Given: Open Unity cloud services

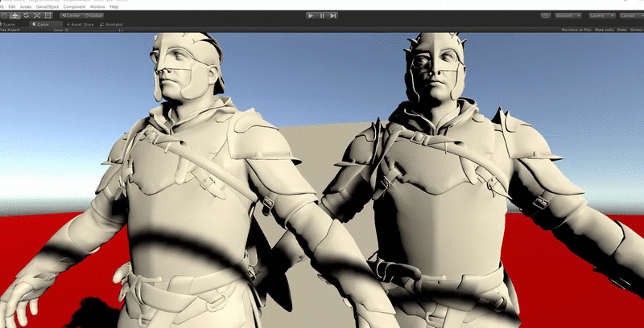Looking at the screenshot, I should click(546, 15).
